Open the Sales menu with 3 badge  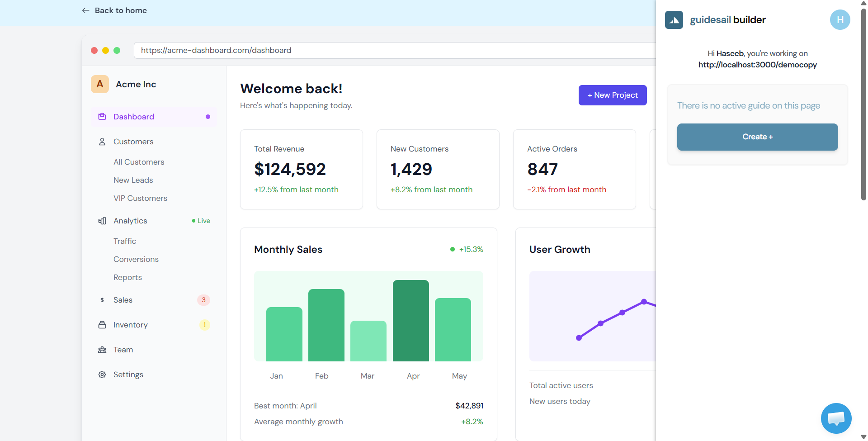123,300
